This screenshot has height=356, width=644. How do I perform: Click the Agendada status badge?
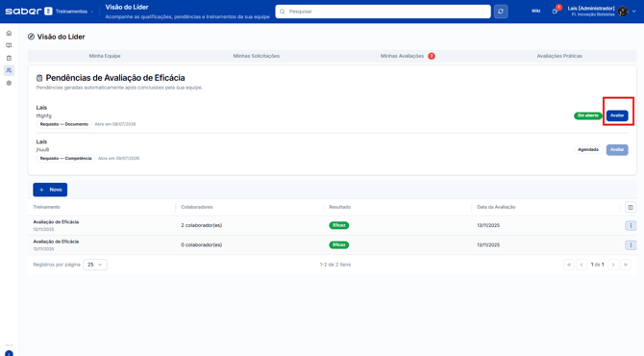pos(587,150)
